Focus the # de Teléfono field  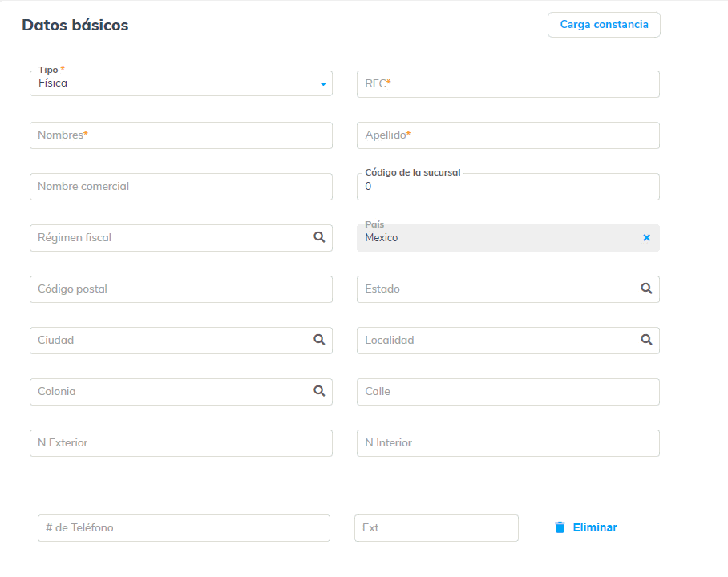coord(184,528)
